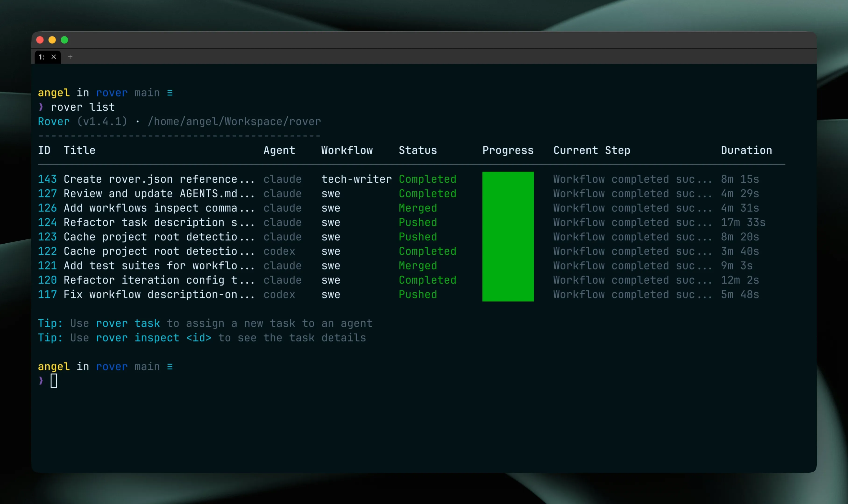
Task: Select the Completed status of task 127
Action: point(427,193)
